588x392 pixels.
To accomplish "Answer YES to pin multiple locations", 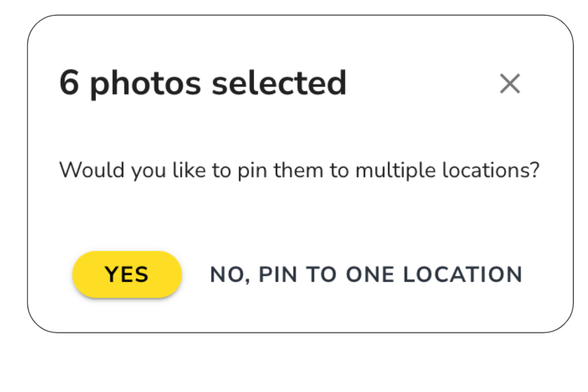I will (x=127, y=275).
